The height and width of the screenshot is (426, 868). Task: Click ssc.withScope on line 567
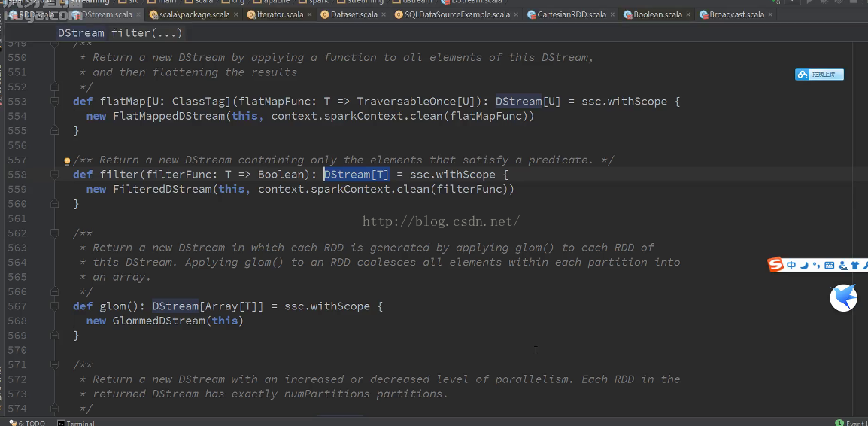[326, 306]
